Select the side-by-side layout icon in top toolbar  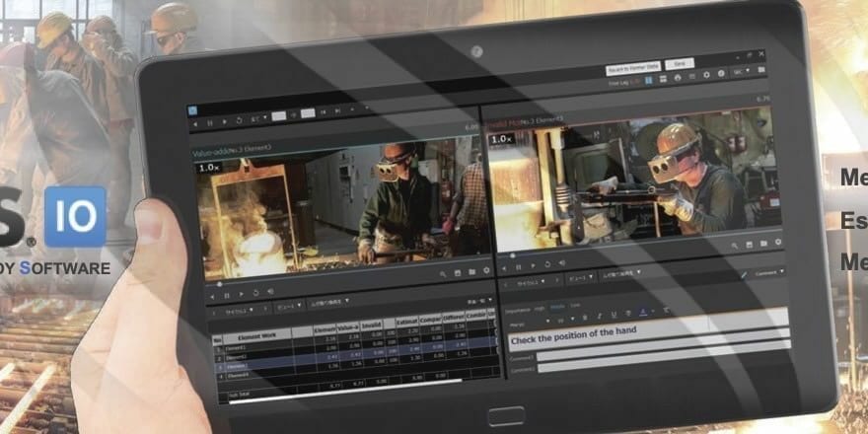(x=647, y=77)
